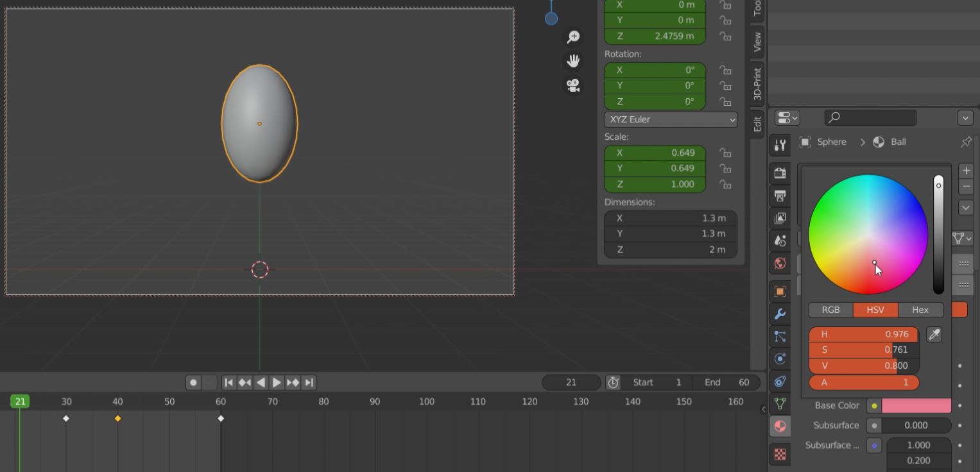Pick a color with the eyedropper
Screen dimensions: 980x472
(934, 335)
